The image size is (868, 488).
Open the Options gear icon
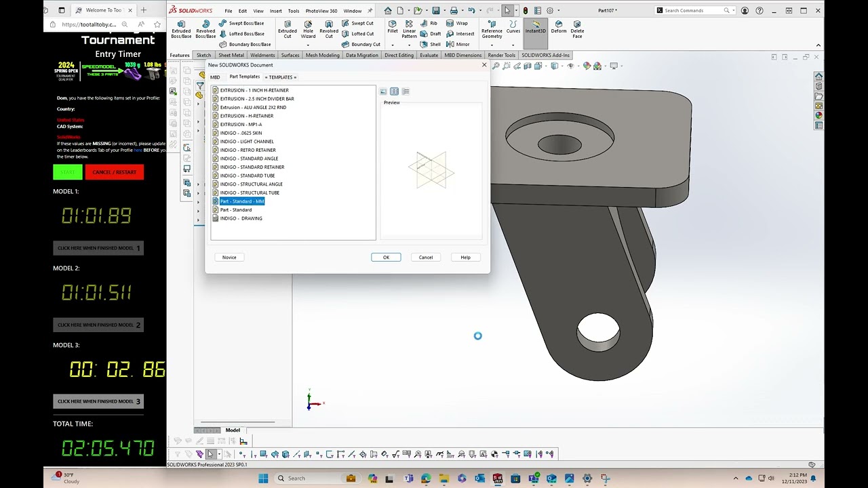pyautogui.click(x=549, y=10)
